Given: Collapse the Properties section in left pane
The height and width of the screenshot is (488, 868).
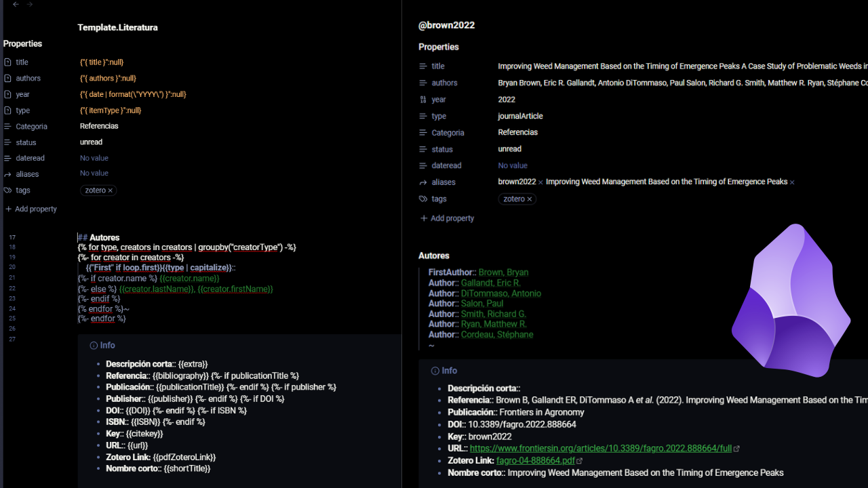Looking at the screenshot, I should (22, 43).
